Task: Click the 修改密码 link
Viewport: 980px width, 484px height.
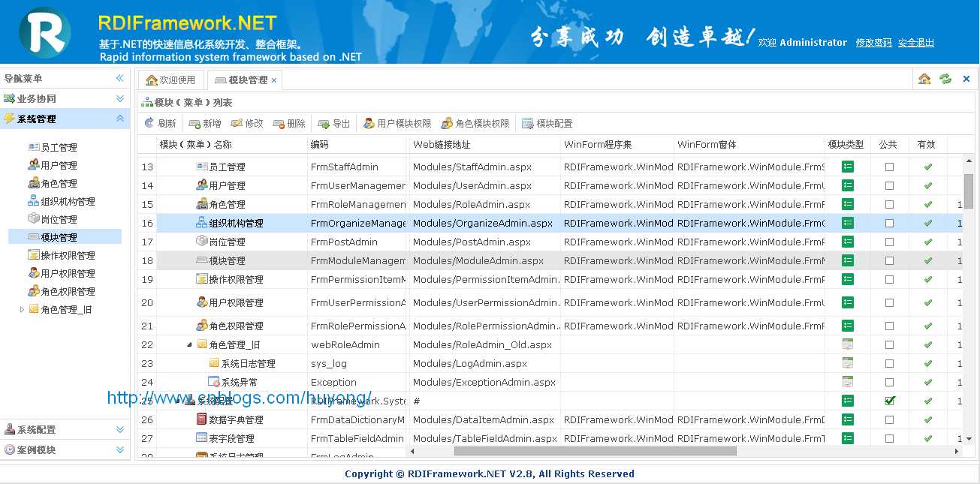Action: (x=873, y=43)
